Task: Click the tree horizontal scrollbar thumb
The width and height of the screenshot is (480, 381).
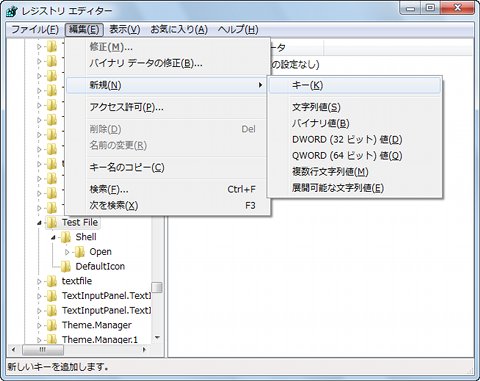Action: click(43, 349)
